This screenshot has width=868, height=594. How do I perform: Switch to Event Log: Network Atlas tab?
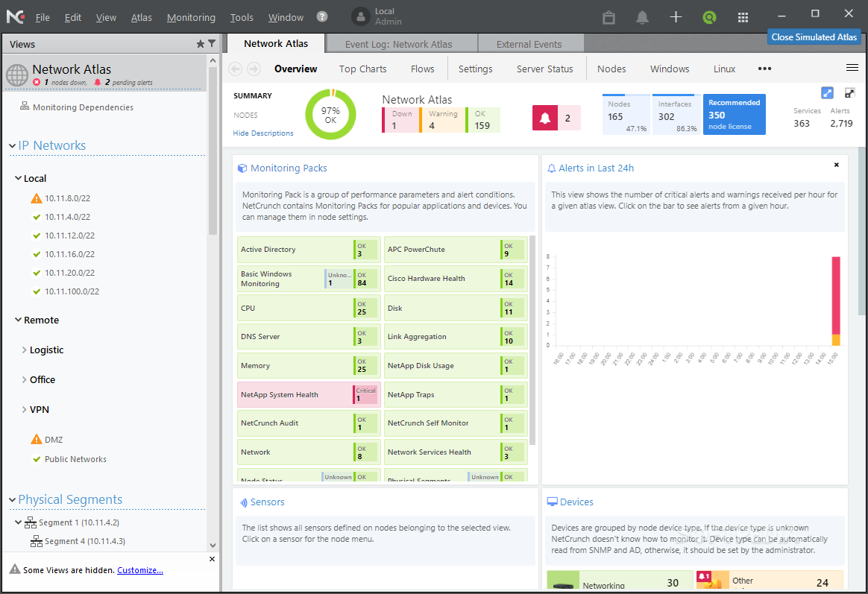(402, 44)
